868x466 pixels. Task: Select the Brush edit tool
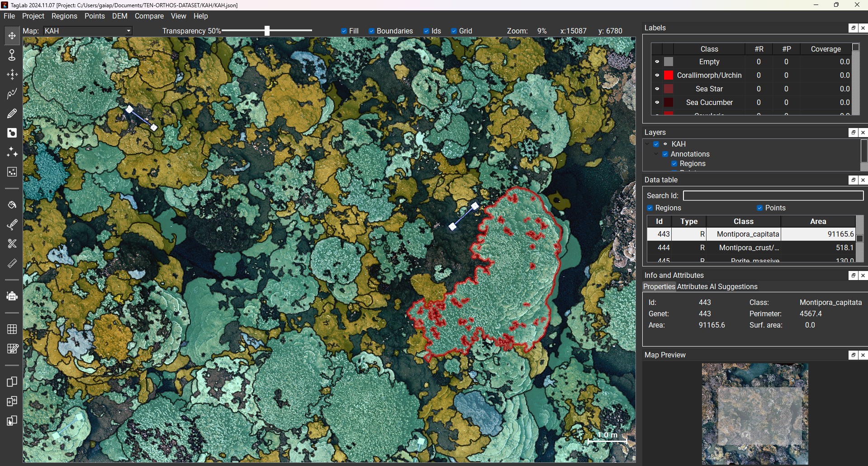[x=12, y=224]
